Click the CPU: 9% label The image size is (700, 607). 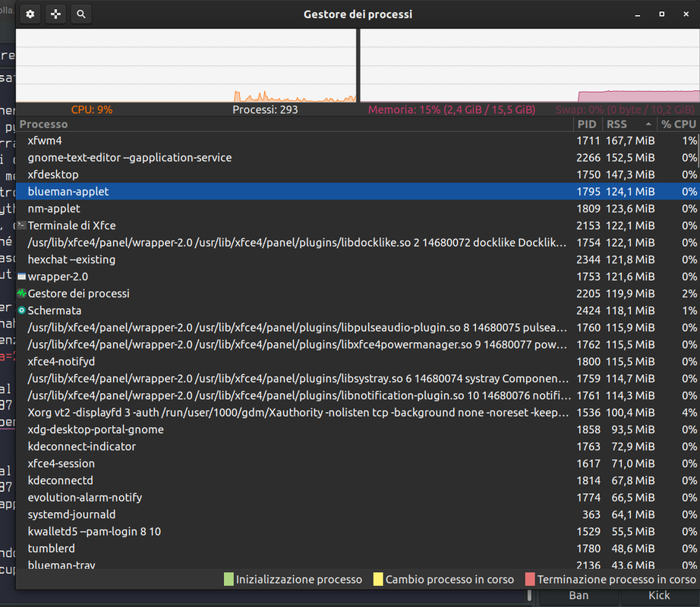pos(92,110)
